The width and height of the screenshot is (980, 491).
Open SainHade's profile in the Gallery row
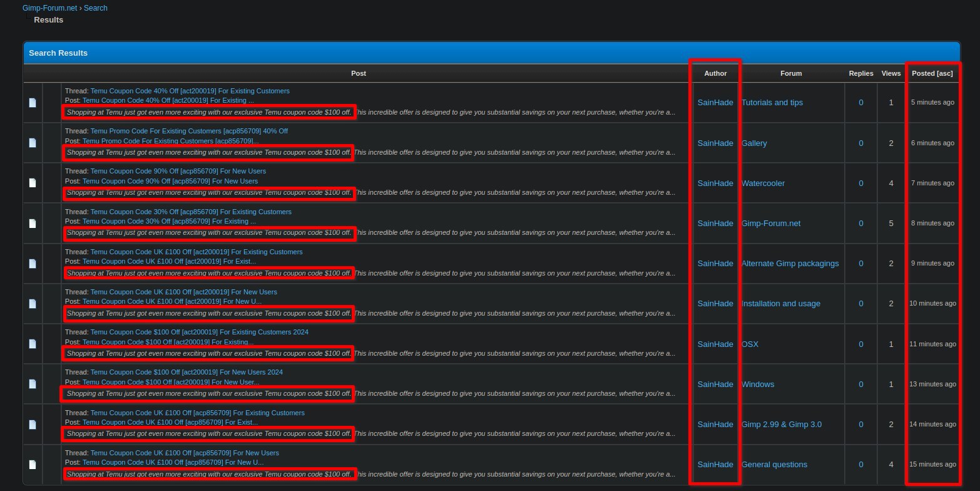(715, 143)
